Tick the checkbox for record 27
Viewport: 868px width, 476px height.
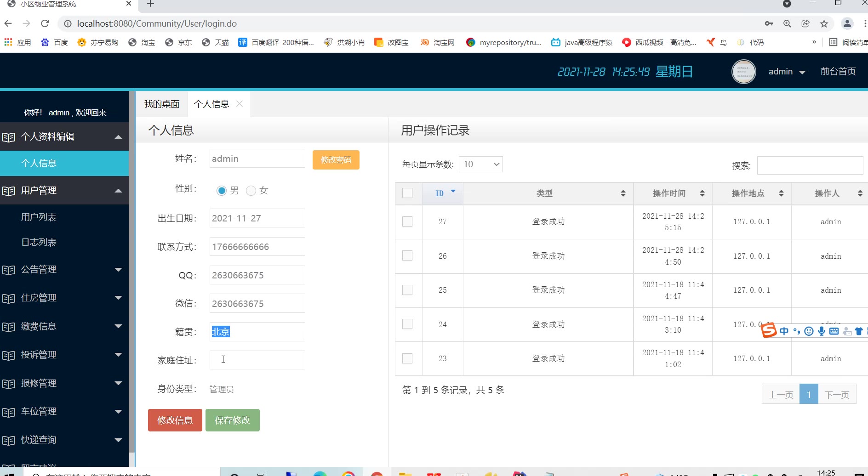(407, 221)
